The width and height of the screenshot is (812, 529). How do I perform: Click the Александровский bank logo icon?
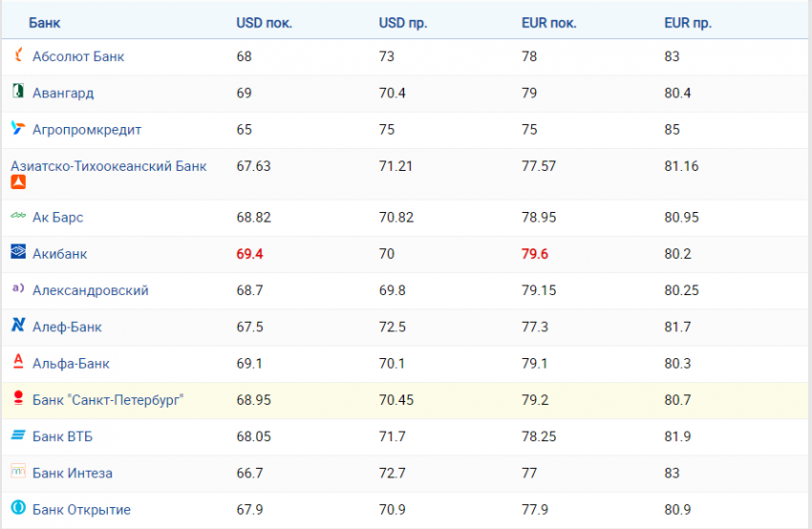pyautogui.click(x=18, y=287)
